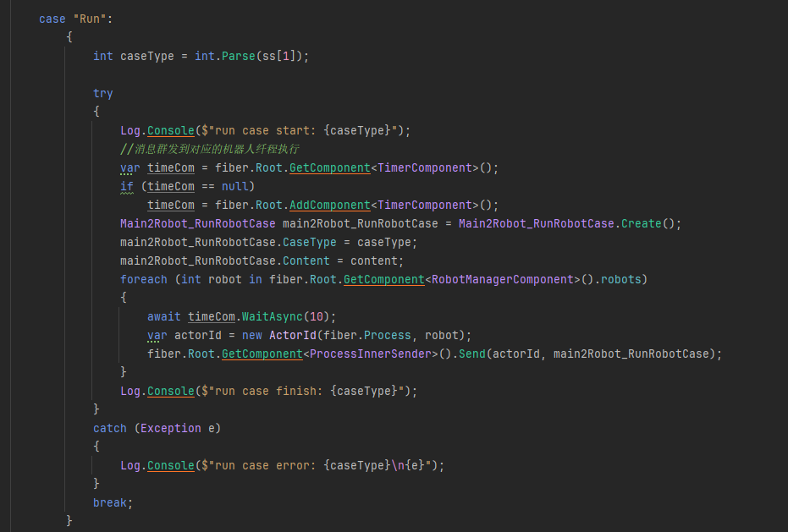Viewport: 788px width, 532px height.
Task: Click the foreach keyword
Action: coord(143,279)
